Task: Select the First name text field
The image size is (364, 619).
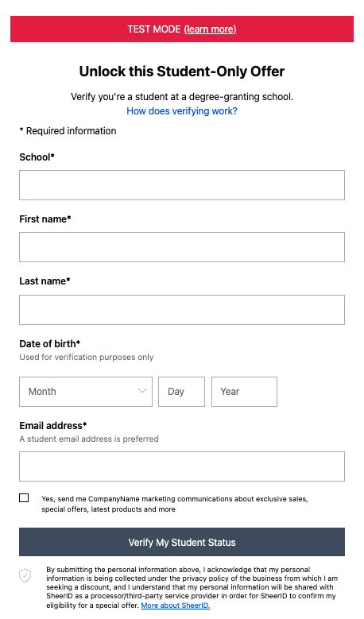Action: click(x=182, y=247)
